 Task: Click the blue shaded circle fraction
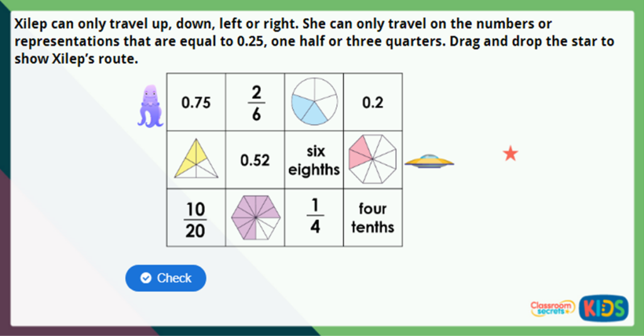pyautogui.click(x=314, y=102)
